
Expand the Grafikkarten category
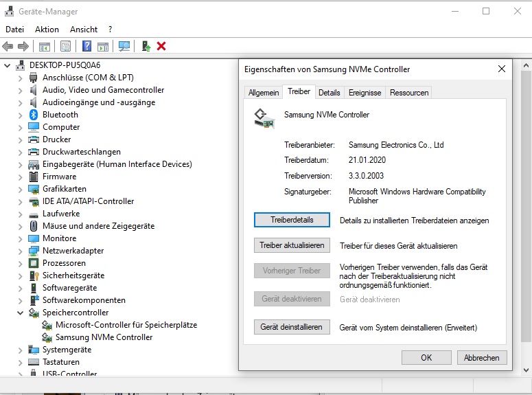point(20,189)
